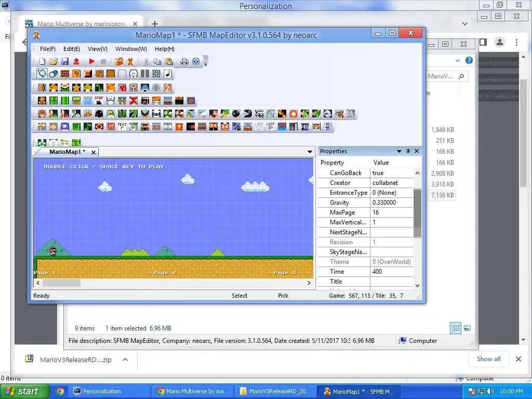Close the Properties panel
The image size is (532, 399).
(417, 151)
